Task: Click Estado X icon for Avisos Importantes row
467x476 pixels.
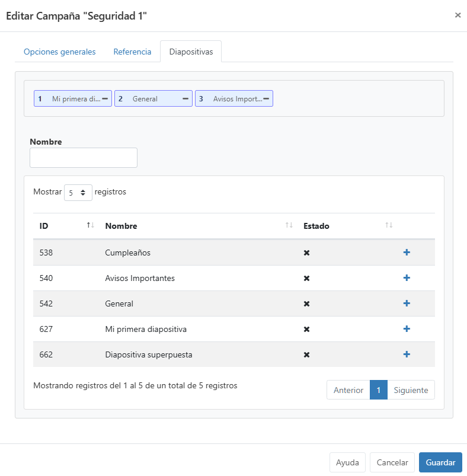Action: tap(306, 279)
